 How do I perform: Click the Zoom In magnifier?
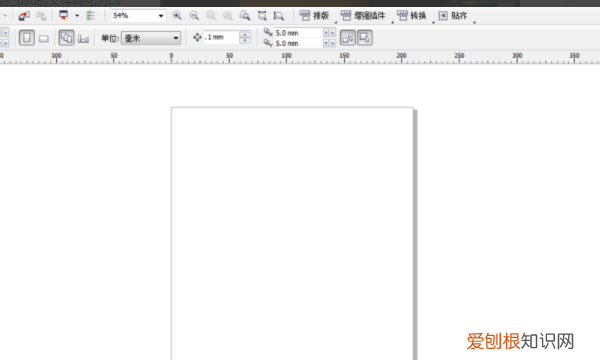[x=177, y=16]
